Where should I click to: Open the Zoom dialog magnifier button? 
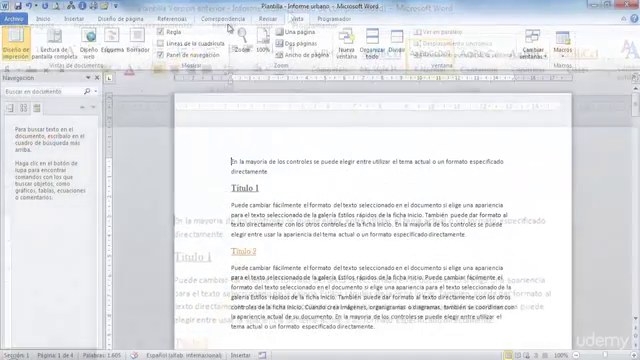click(242, 41)
